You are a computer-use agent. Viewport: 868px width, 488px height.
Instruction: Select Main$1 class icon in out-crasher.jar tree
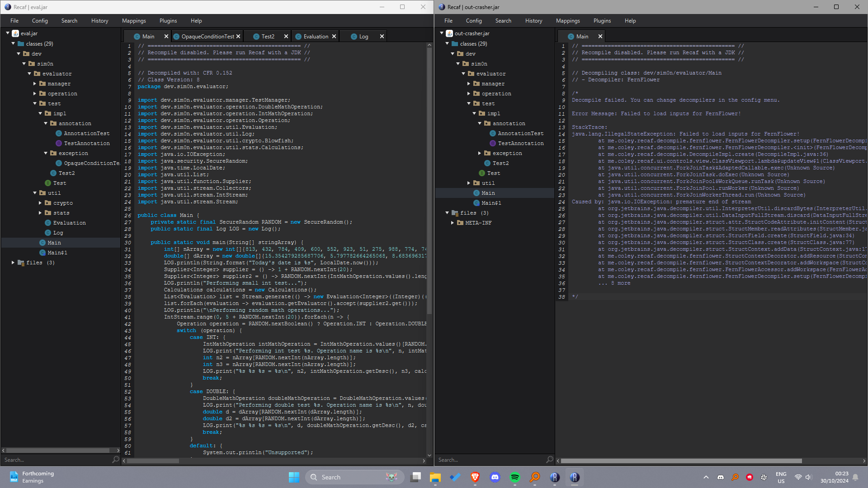(476, 203)
